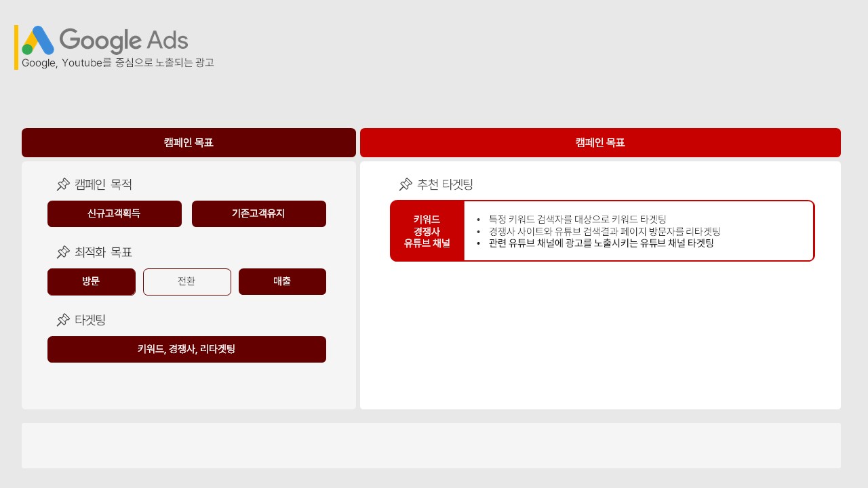The image size is (868, 488).
Task: Choose 매출 as the optimization goal
Action: coord(282,282)
